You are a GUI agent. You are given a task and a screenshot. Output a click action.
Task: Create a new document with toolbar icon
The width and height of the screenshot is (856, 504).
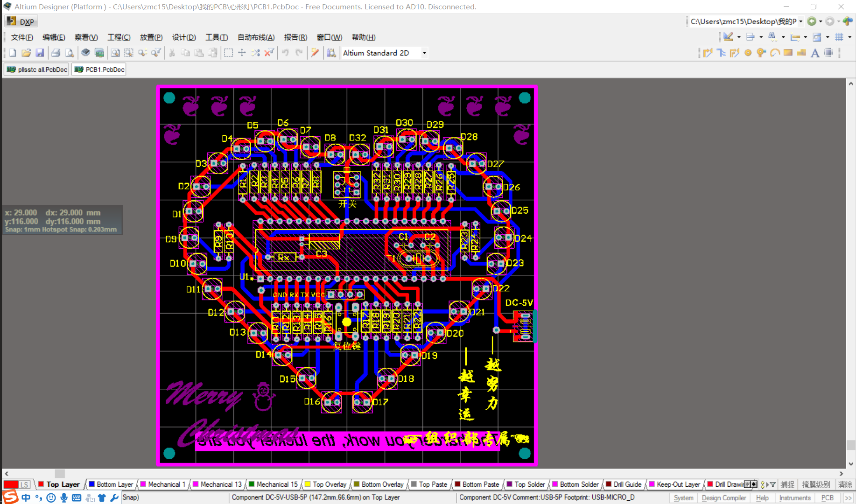[x=13, y=53]
